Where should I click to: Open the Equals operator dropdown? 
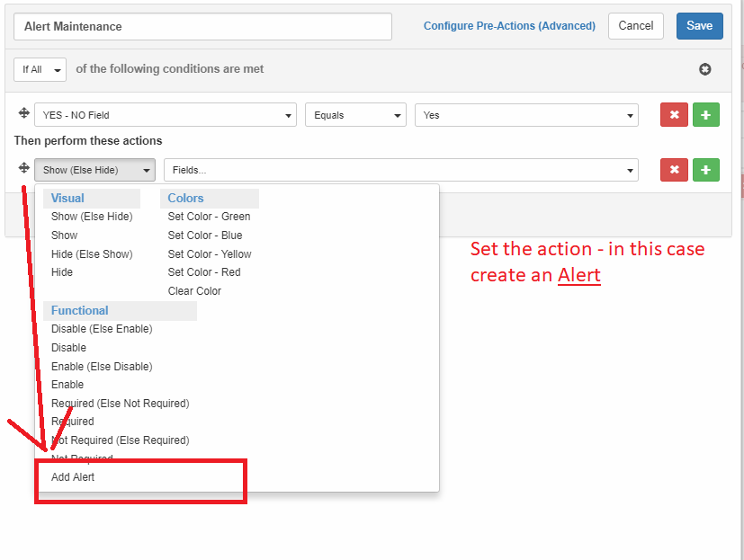[355, 115]
